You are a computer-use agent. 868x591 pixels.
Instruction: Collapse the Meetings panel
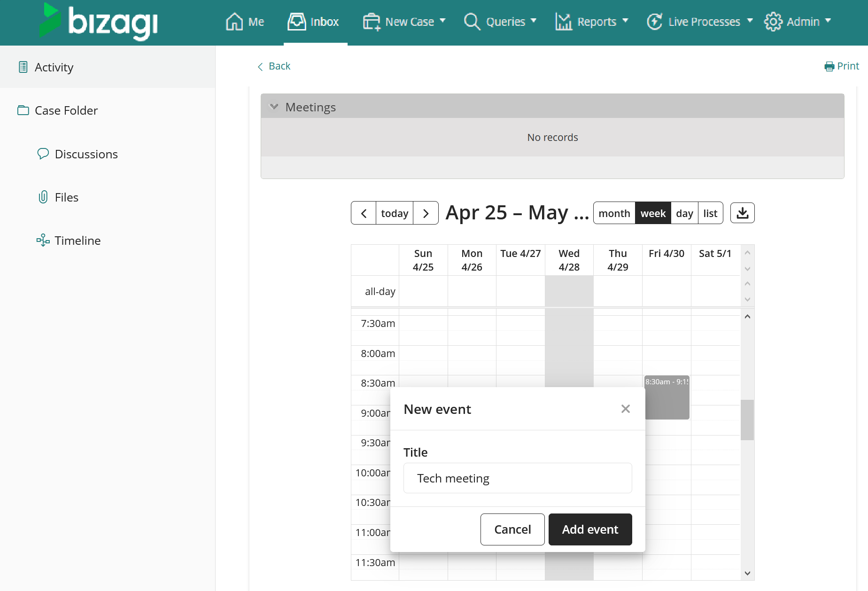click(274, 107)
